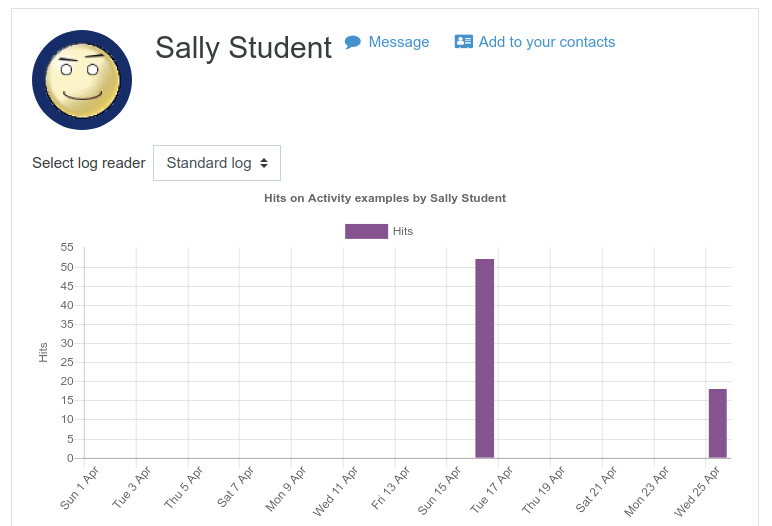Click the dropdown arrows beside Standard log

(x=264, y=163)
